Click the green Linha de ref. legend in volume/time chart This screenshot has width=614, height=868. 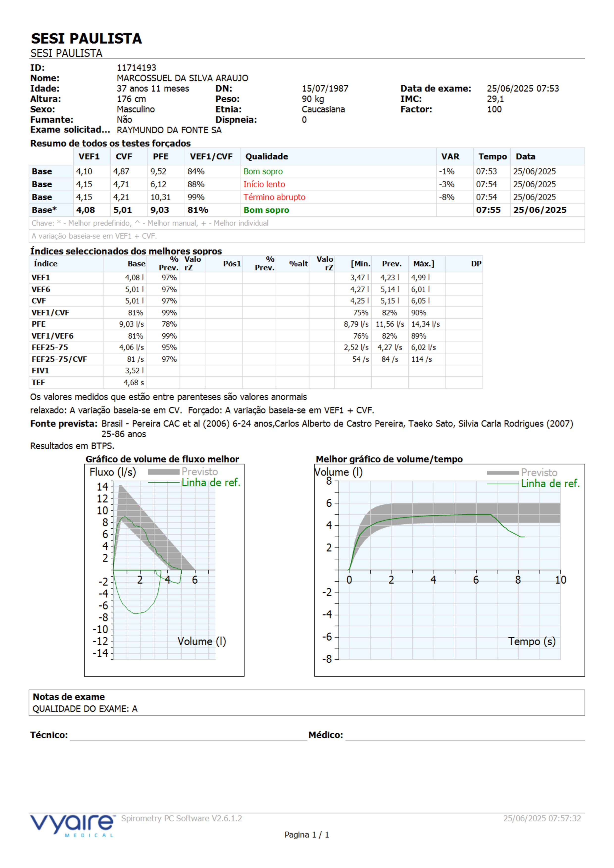(x=534, y=484)
